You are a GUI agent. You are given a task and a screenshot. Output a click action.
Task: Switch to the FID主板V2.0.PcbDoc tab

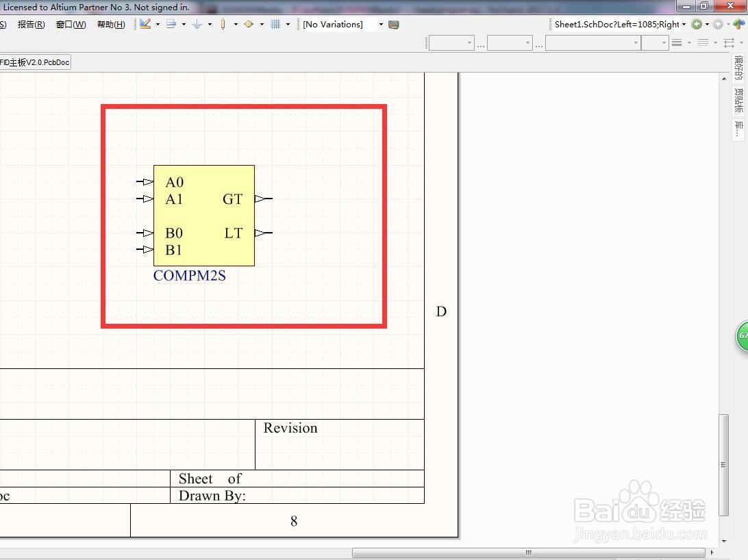(35, 62)
